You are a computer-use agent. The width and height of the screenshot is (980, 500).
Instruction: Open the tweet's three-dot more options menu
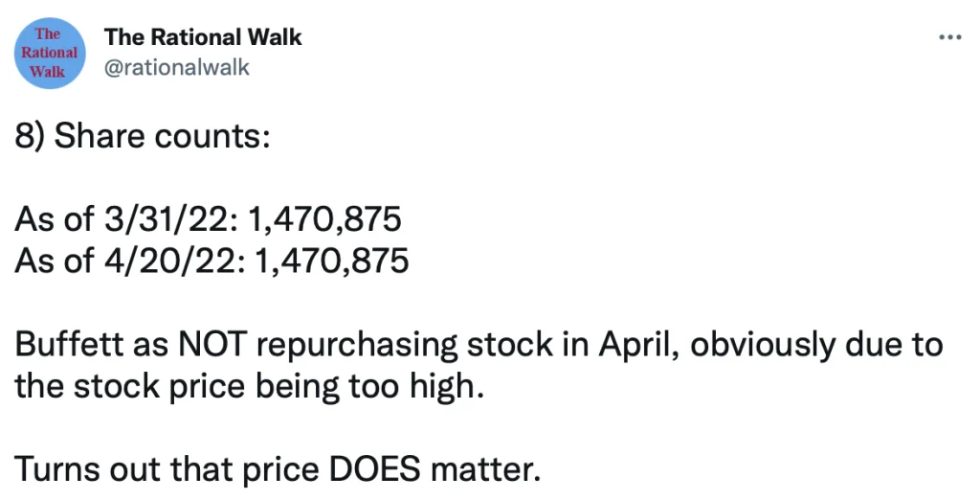pos(949,37)
